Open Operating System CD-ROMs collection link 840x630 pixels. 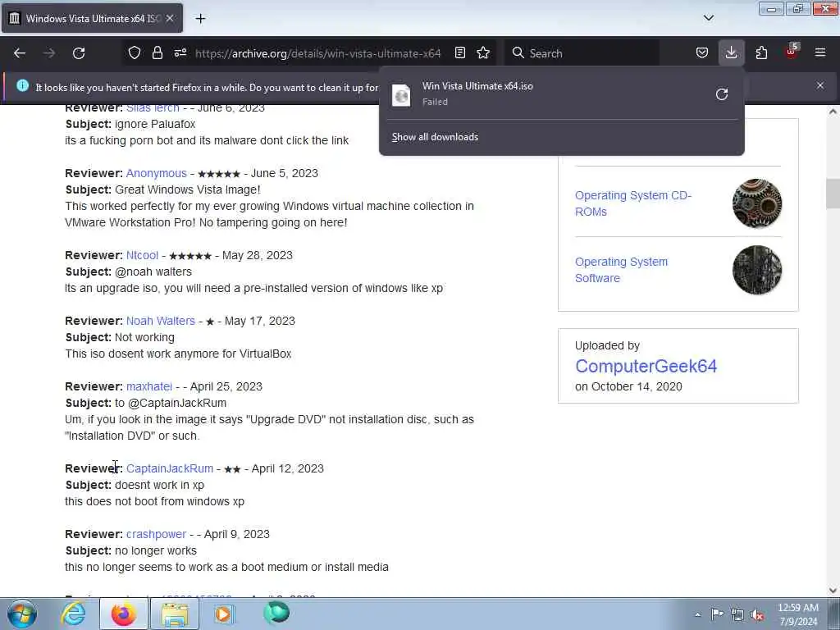click(x=633, y=203)
